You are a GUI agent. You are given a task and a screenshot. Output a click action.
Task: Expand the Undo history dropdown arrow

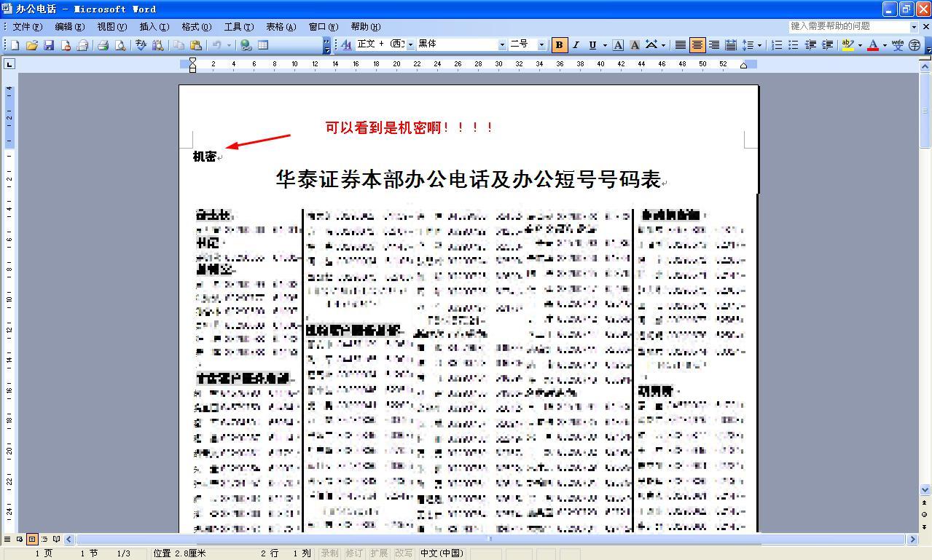tap(228, 45)
